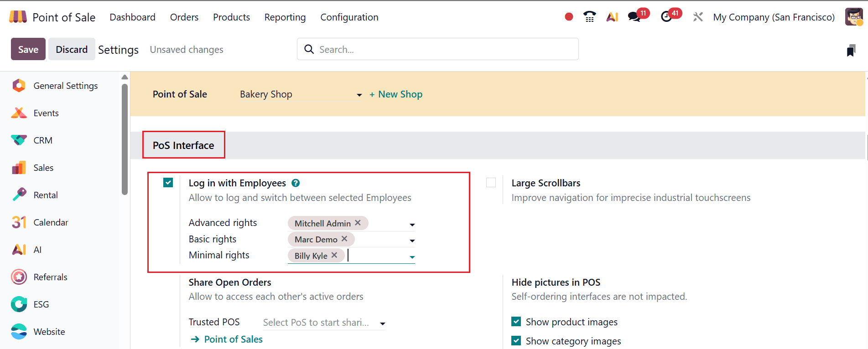The width and height of the screenshot is (868, 349).
Task: Click the sidebar scrollbar thumb
Action: point(125,139)
